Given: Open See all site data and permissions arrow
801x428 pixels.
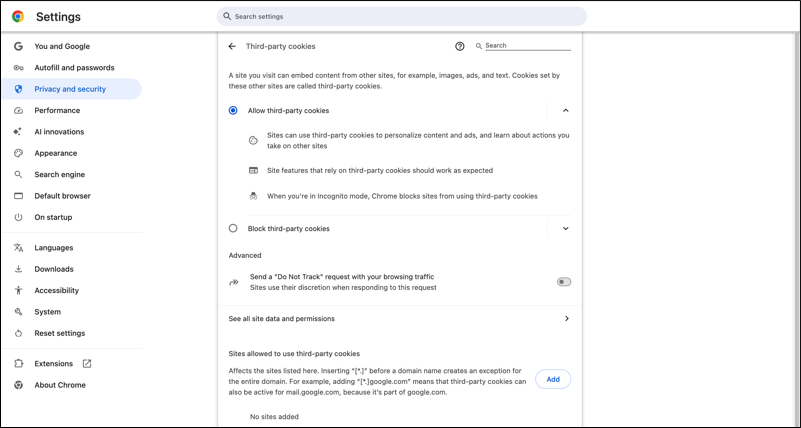Looking at the screenshot, I should [x=567, y=319].
